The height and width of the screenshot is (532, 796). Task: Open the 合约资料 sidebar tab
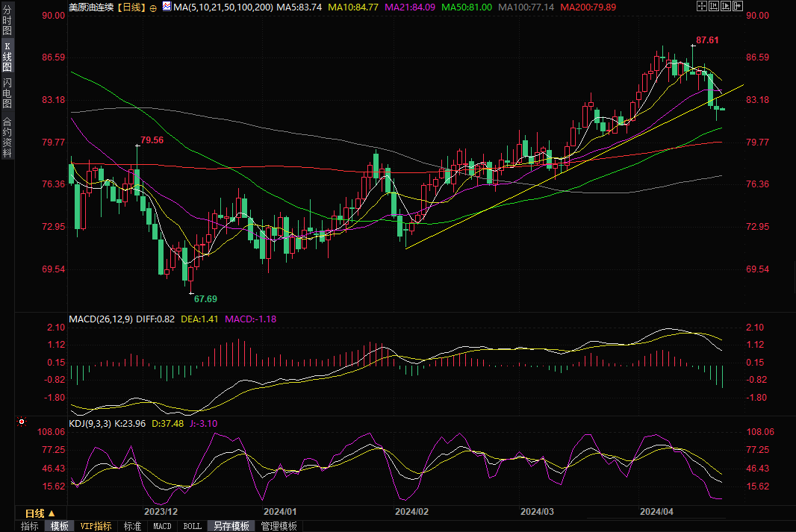(7, 137)
